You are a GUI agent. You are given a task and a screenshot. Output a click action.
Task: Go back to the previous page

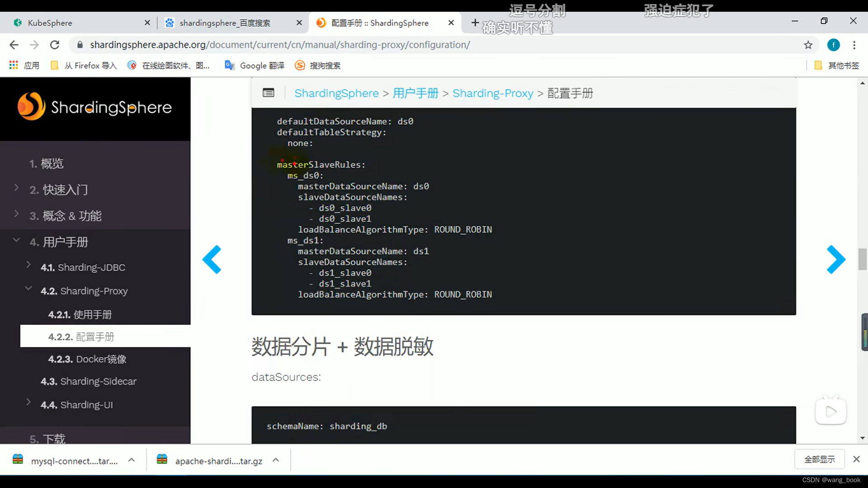click(14, 45)
